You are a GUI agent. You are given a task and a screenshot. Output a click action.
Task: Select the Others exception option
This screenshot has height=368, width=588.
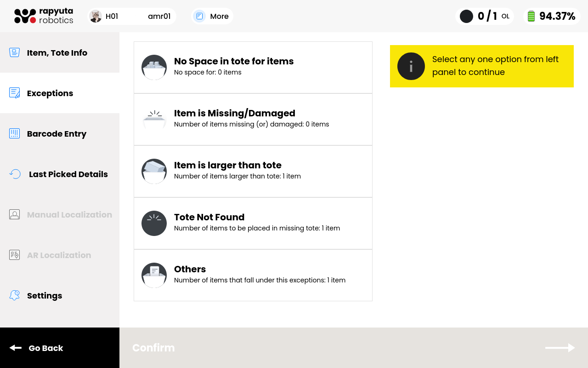(253, 275)
